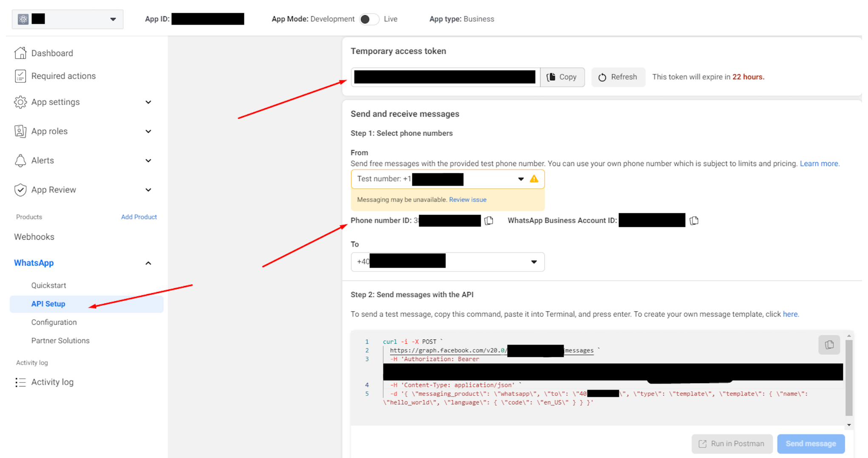
Task: Click the 'here' template creation link
Action: click(x=791, y=314)
